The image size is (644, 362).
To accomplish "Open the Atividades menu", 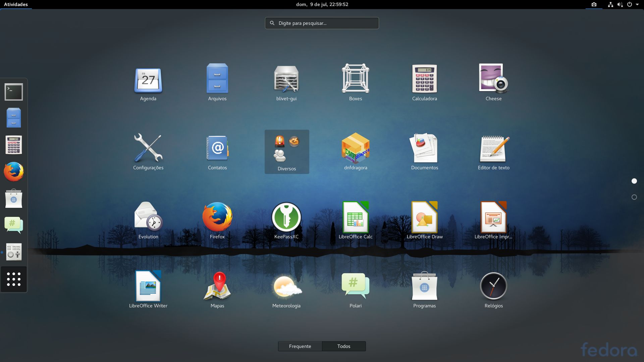I will point(16,4).
